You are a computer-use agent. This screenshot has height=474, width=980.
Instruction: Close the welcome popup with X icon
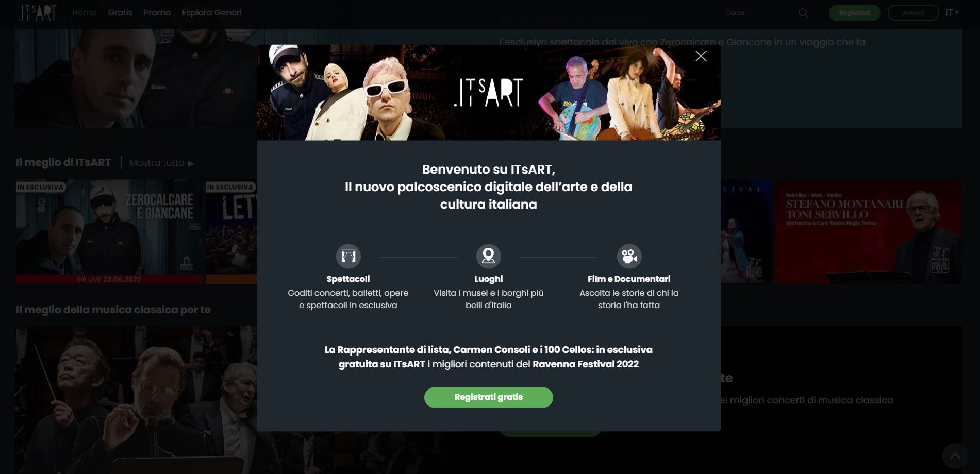point(701,56)
